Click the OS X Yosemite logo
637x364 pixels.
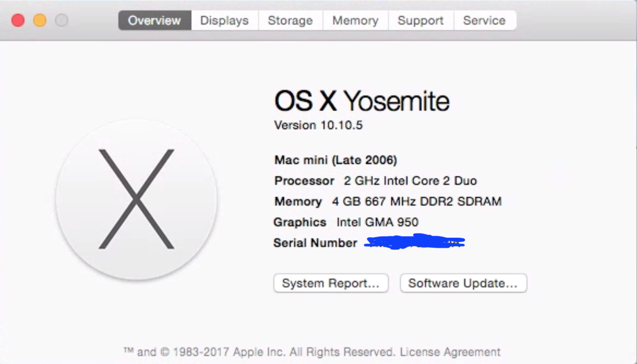click(x=136, y=199)
